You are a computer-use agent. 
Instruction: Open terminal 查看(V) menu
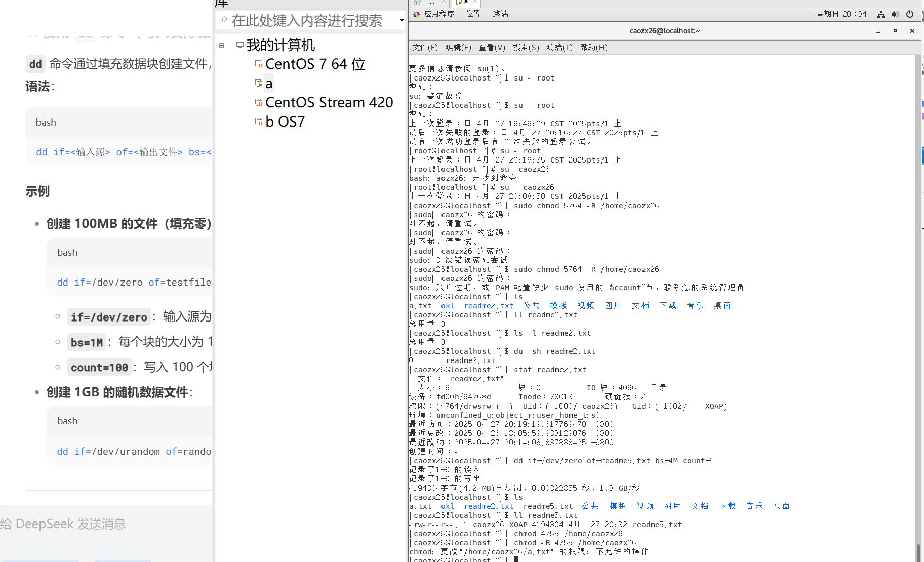tap(492, 47)
